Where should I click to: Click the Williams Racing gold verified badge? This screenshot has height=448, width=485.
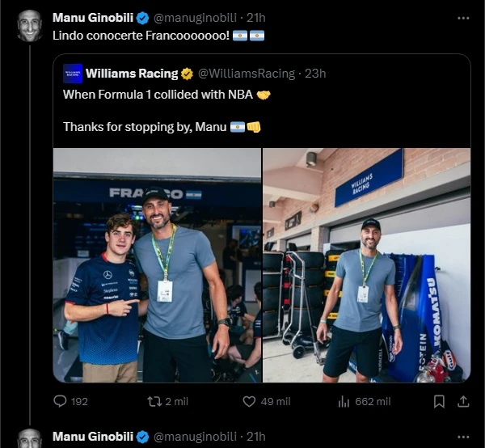coord(187,74)
